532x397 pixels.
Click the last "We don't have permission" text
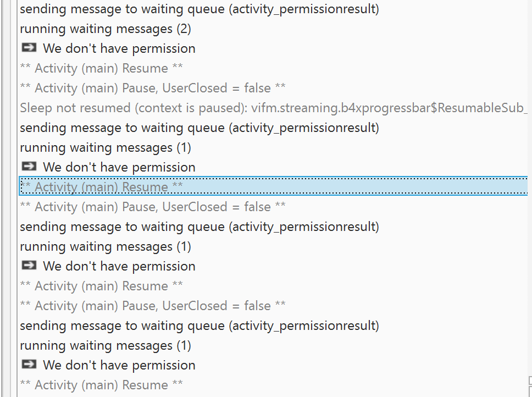[x=119, y=365]
